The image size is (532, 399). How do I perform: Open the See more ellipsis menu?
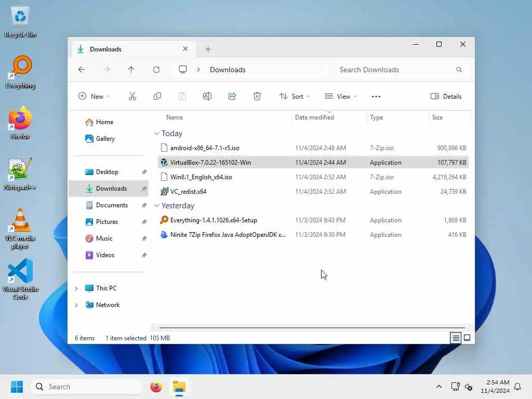pyautogui.click(x=376, y=96)
